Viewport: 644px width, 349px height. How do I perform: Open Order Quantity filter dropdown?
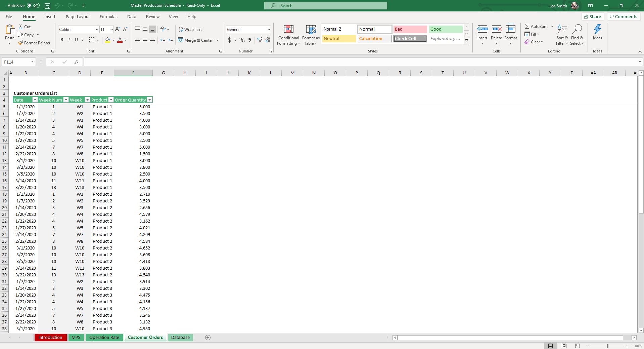tap(150, 100)
